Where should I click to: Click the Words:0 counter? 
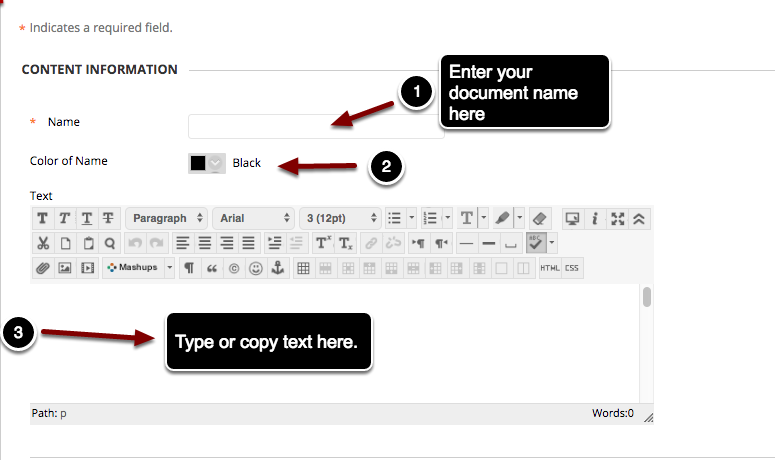[612, 413]
